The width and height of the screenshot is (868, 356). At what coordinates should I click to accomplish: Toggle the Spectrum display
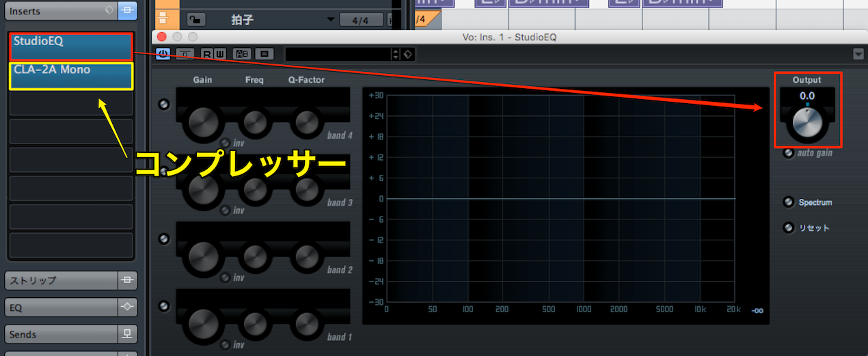789,202
